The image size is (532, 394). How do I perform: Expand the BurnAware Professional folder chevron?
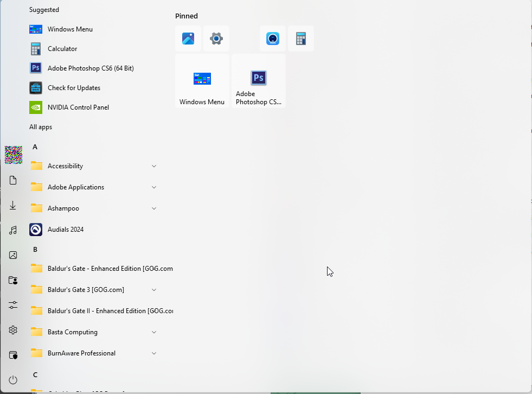(154, 353)
